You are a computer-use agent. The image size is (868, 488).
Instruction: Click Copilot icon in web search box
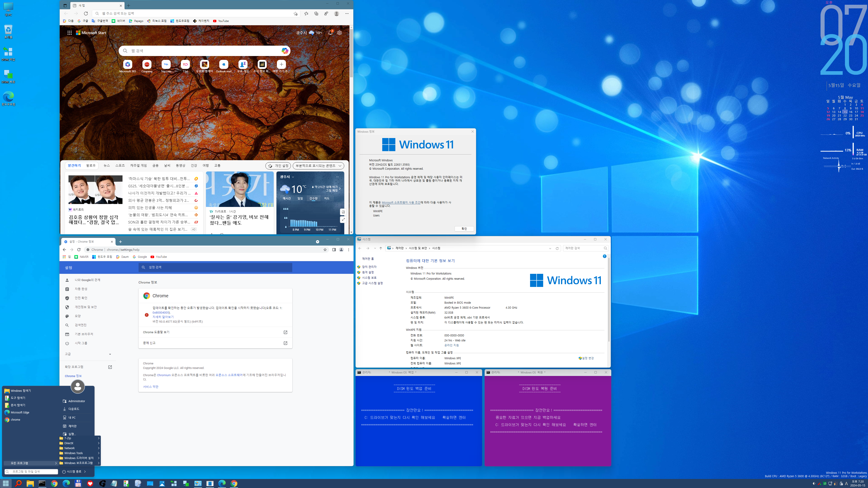[285, 51]
